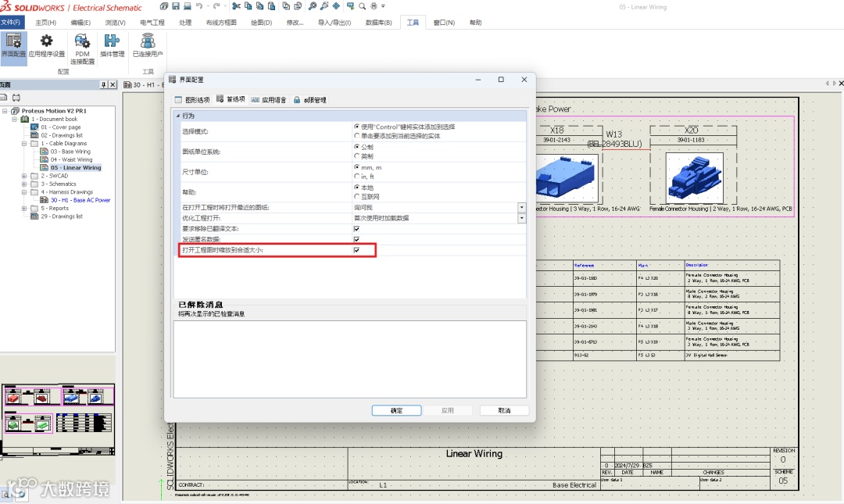844x504 pixels.
Task: Select 01 - Cover page in tree
Action: coord(61,127)
